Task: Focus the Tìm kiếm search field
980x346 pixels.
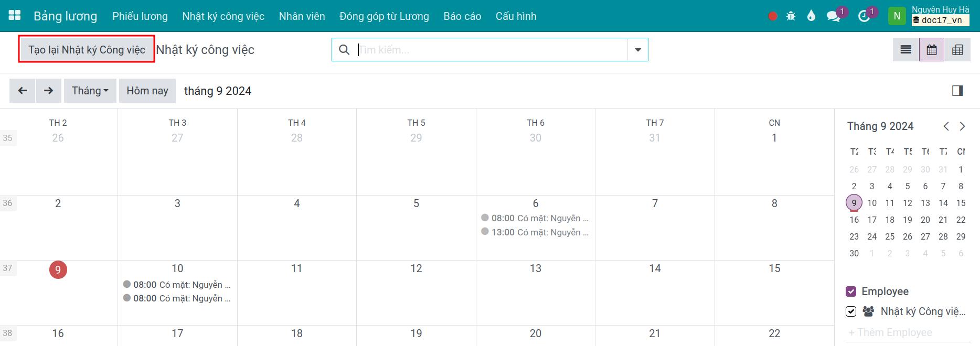Action: [x=492, y=50]
